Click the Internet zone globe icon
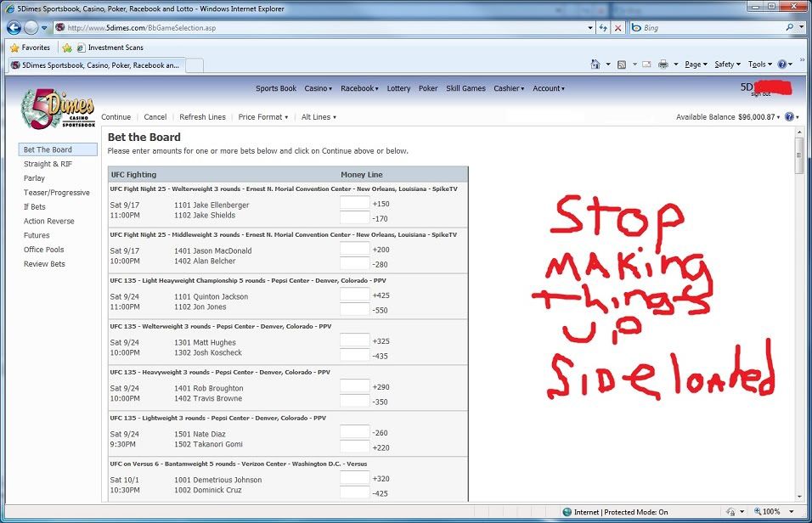 pyautogui.click(x=567, y=512)
